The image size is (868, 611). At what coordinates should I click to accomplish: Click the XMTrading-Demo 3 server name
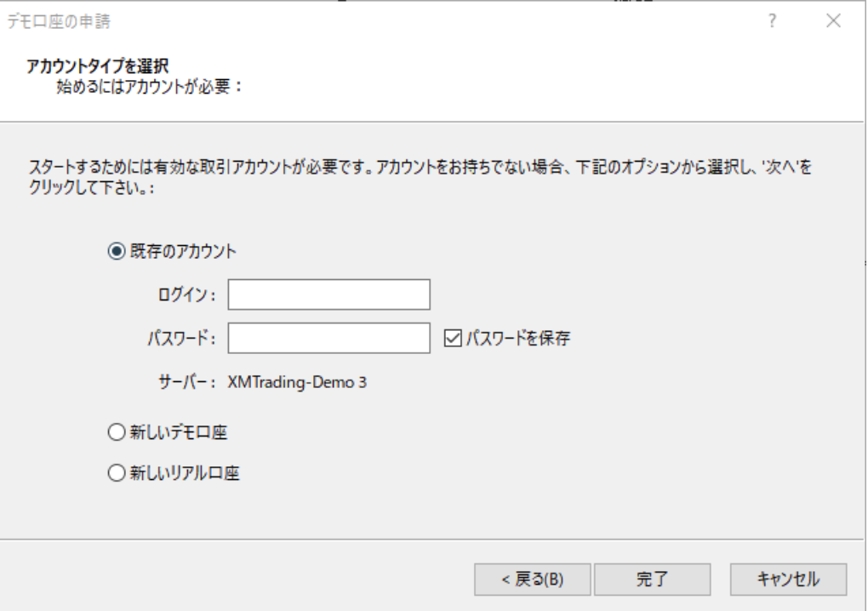point(297,382)
